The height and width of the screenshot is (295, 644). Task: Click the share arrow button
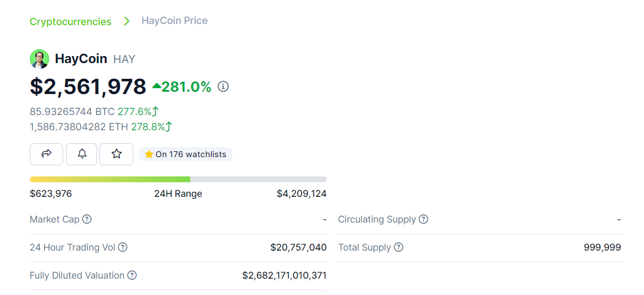click(x=47, y=154)
